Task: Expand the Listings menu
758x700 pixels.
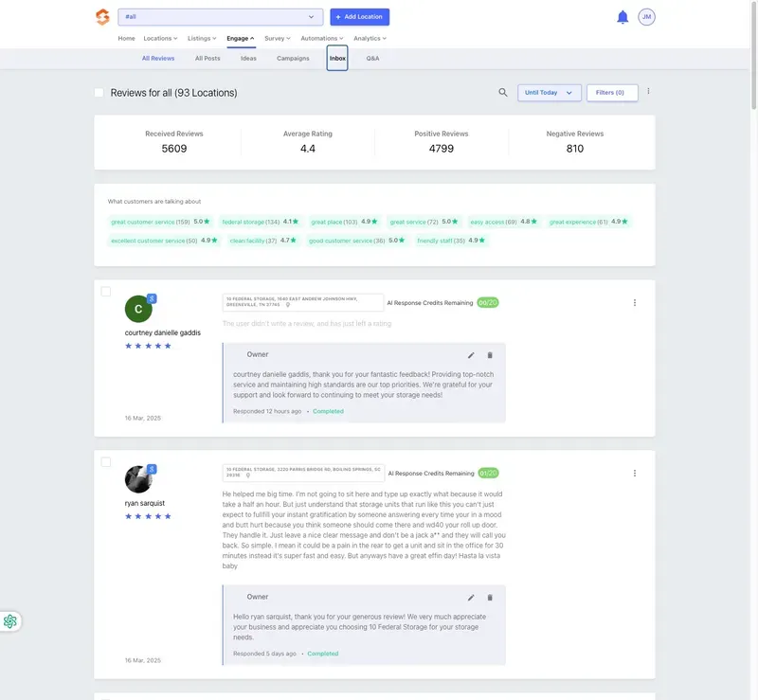Action: (x=202, y=38)
